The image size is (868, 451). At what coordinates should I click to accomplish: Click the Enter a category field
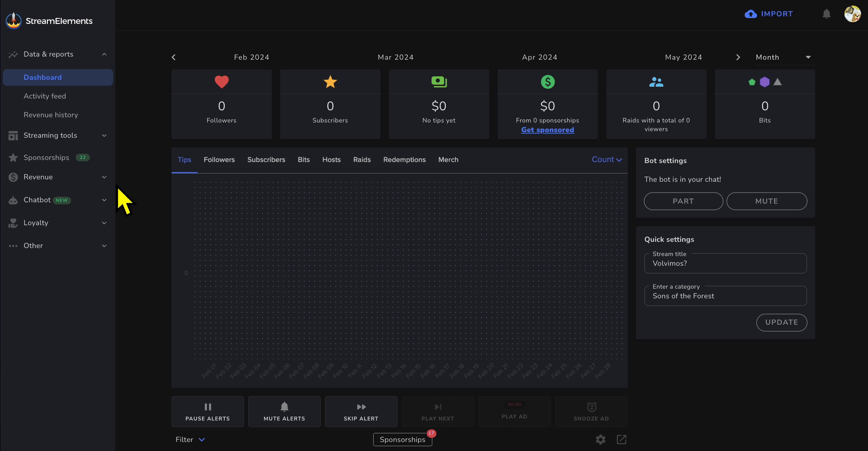pyautogui.click(x=725, y=296)
